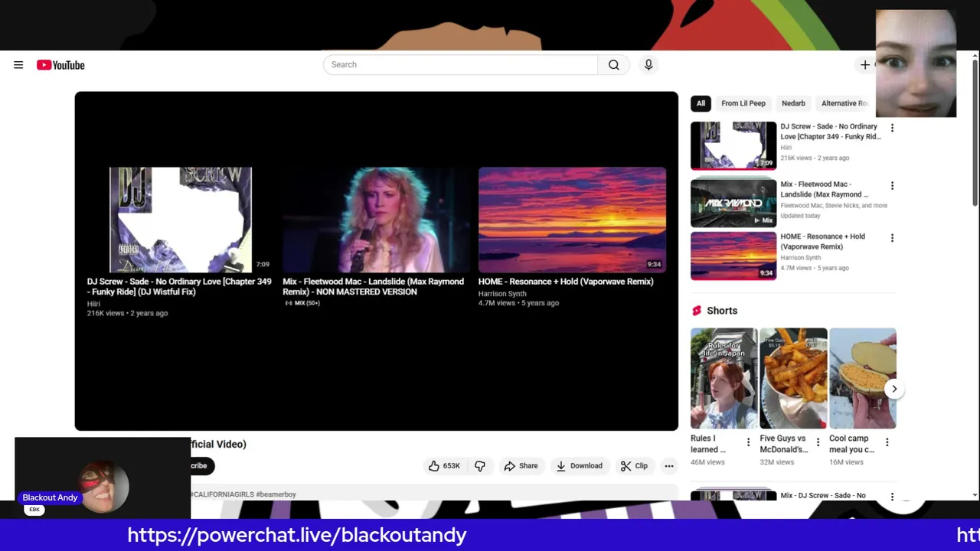Open DJ Screw sidebar video thumbnail
This screenshot has height=551, width=980.
[x=733, y=145]
